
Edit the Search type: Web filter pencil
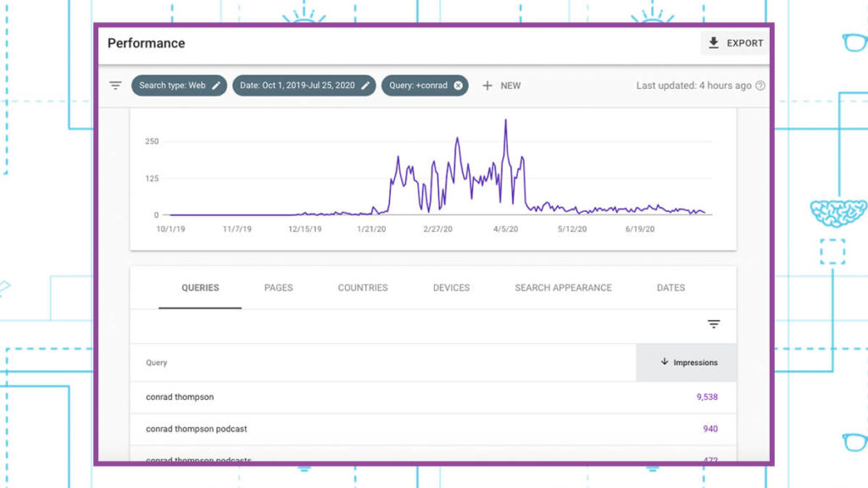[x=217, y=86]
